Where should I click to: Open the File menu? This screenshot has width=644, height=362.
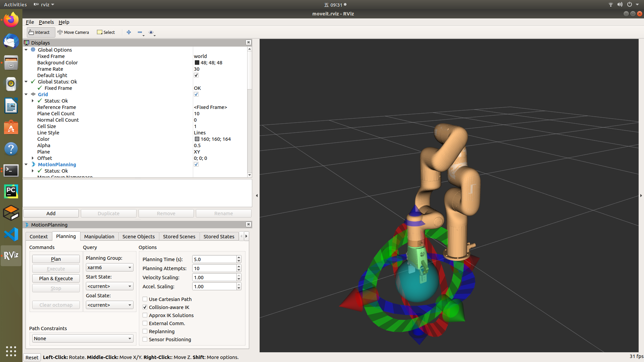[x=30, y=22]
